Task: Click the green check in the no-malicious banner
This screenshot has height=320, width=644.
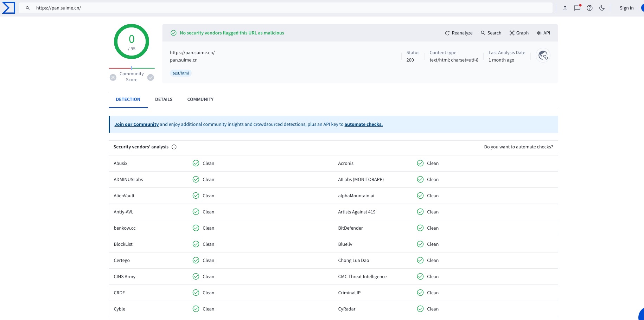Action: point(173,33)
